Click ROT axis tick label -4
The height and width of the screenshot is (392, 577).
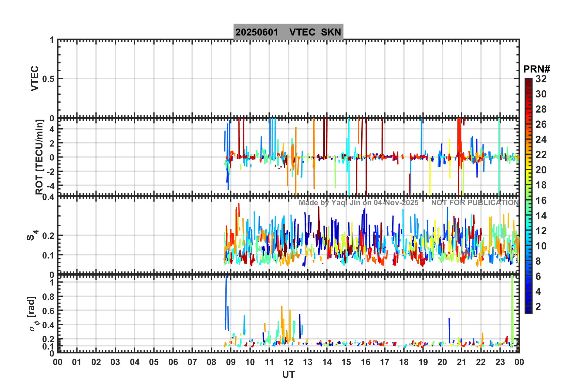[51, 185]
